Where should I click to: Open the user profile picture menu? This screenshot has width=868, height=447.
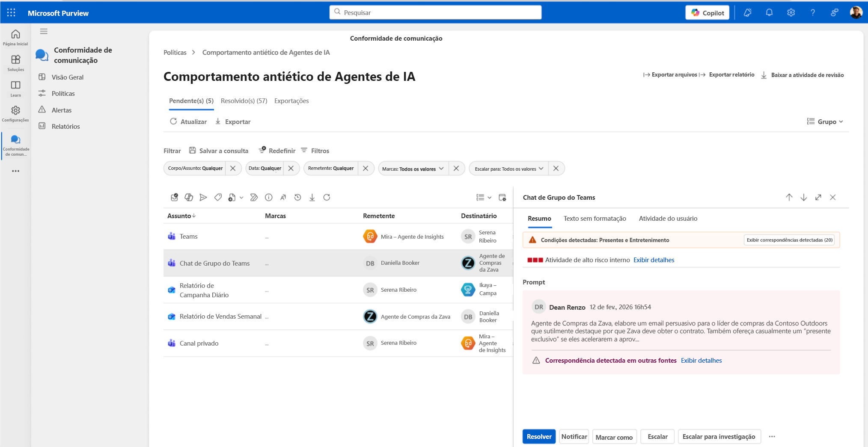[x=856, y=13]
